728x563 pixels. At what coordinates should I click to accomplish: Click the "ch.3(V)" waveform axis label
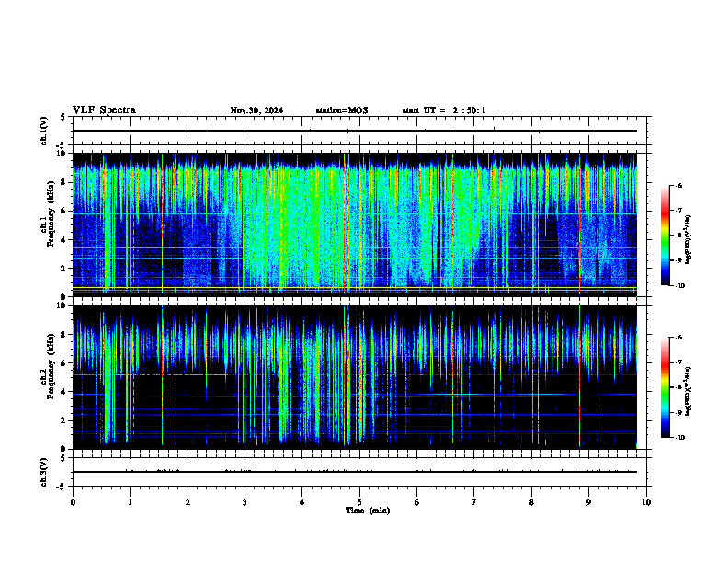44,472
